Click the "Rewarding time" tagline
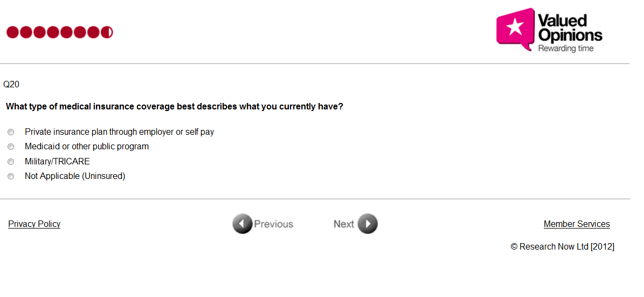Image resolution: width=644 pixels, height=297 pixels. 566,49
